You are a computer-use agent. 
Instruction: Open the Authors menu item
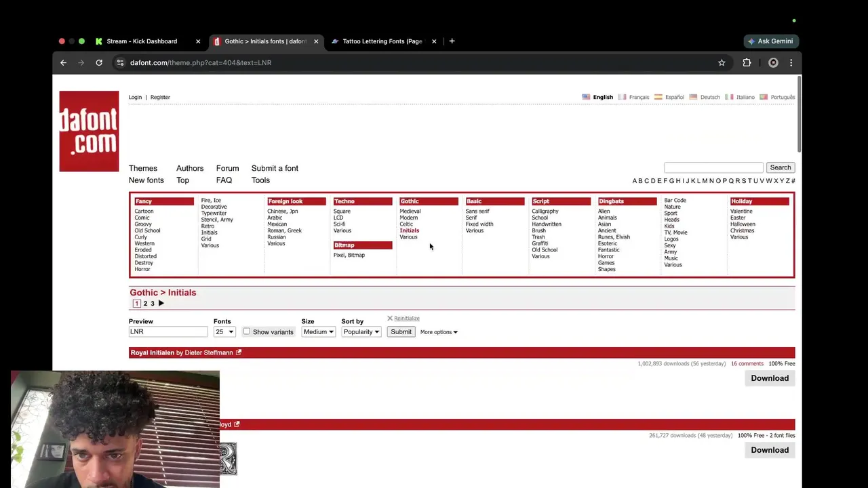[190, 168]
